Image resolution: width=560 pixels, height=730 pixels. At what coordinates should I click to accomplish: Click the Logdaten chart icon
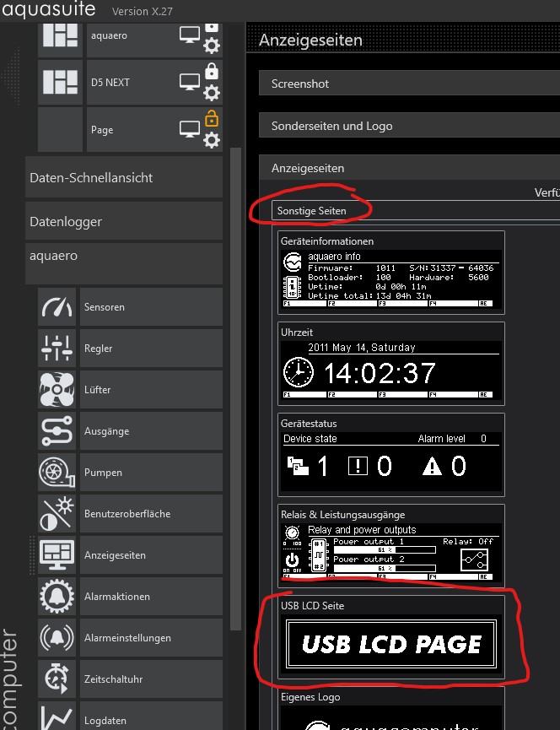coord(57,717)
